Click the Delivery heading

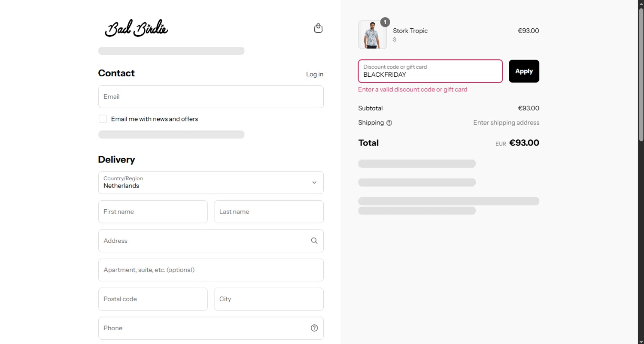click(x=116, y=160)
